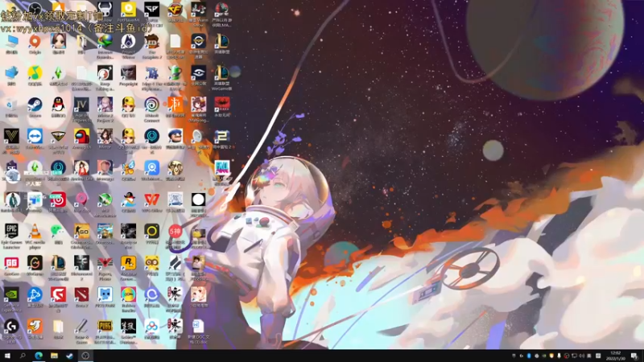Open the Origin launcher shortcut
The image size is (644, 362).
coord(35,42)
